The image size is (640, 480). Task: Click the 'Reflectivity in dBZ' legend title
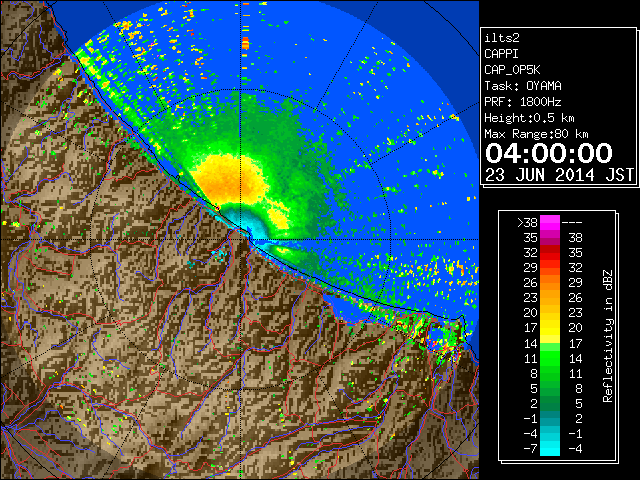point(607,336)
